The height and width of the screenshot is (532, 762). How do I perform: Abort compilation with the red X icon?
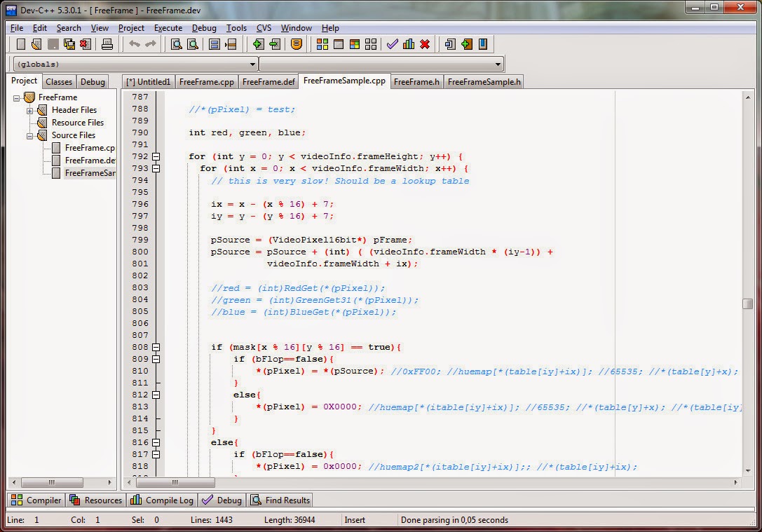click(425, 43)
